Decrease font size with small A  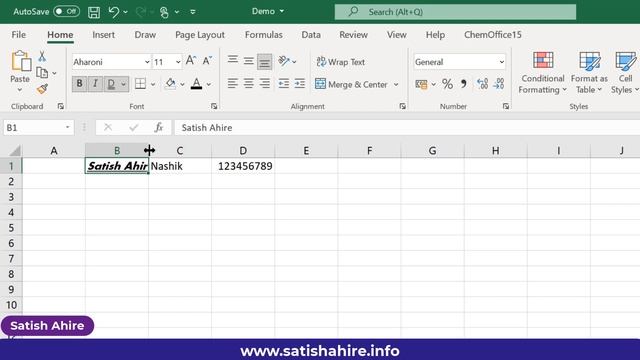207,61
